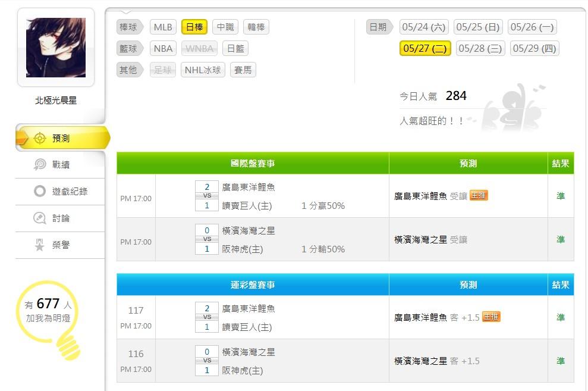Image resolution: width=588 pixels, height=391 pixels.
Task: Select the 日籃 league filter
Action: (x=235, y=48)
